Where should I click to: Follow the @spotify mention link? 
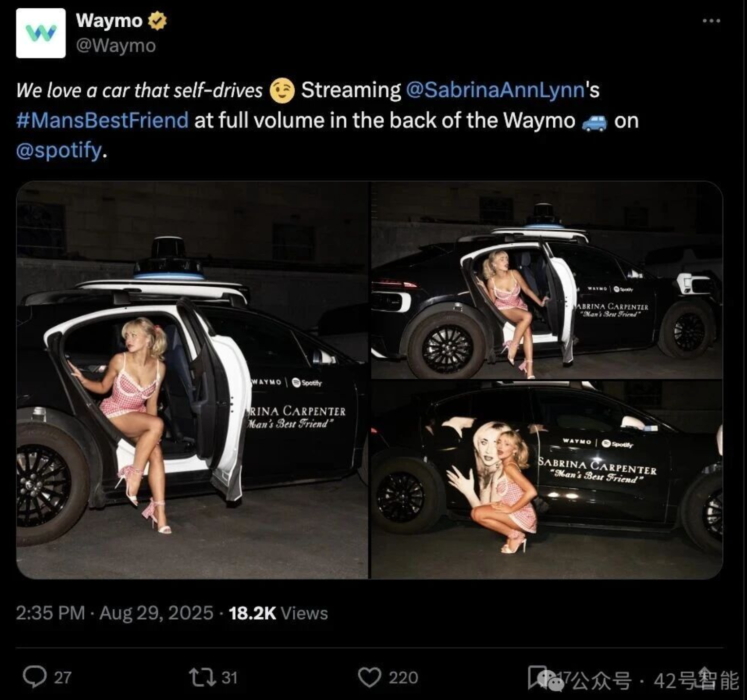pyautogui.click(x=59, y=150)
